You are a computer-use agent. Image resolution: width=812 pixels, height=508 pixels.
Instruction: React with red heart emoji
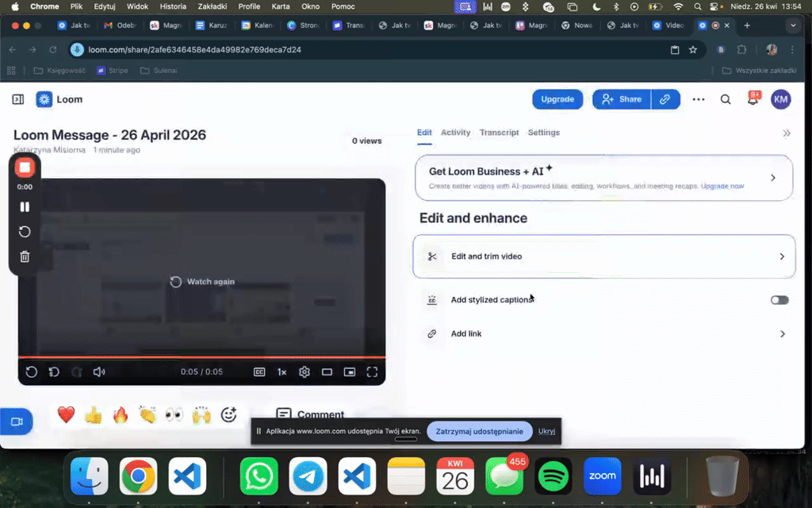point(67,414)
